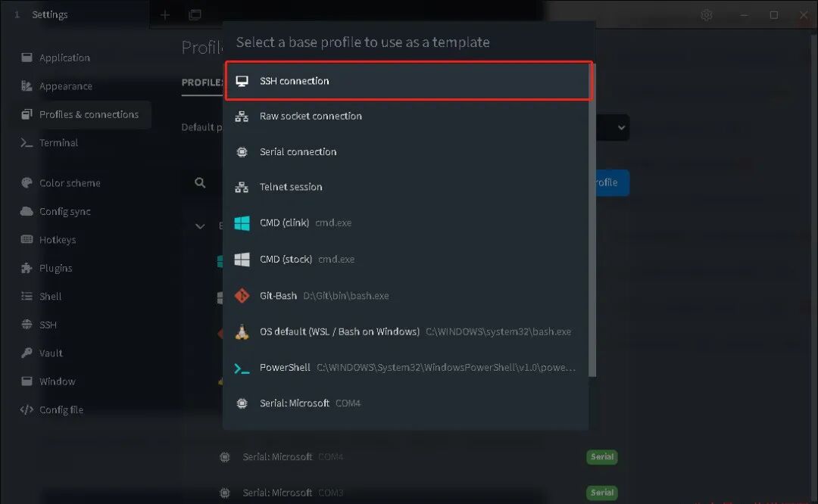Screen dimensions: 818x504
Task: Click the Hotkeys keyboard icon
Action: click(x=27, y=239)
